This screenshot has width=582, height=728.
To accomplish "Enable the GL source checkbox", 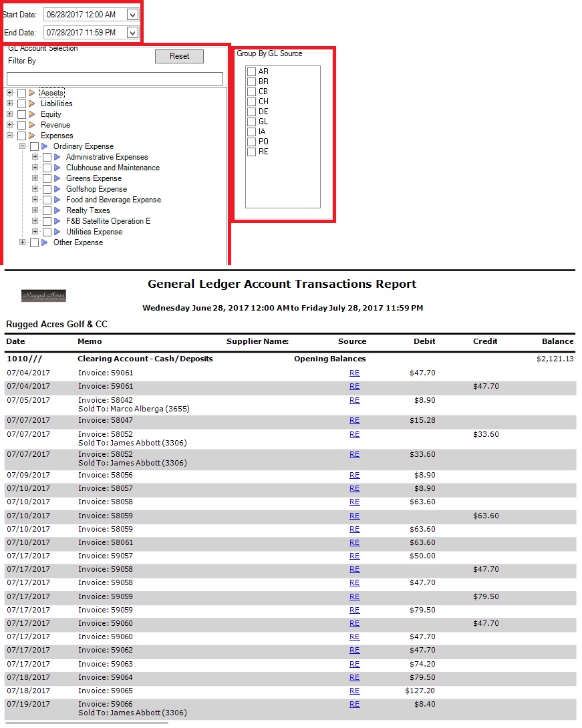I will point(251,122).
